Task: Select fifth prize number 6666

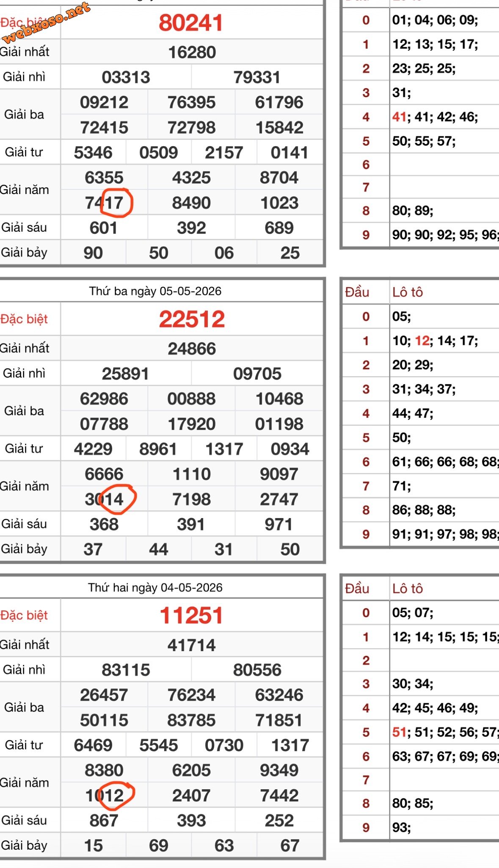Action: pyautogui.click(x=104, y=474)
